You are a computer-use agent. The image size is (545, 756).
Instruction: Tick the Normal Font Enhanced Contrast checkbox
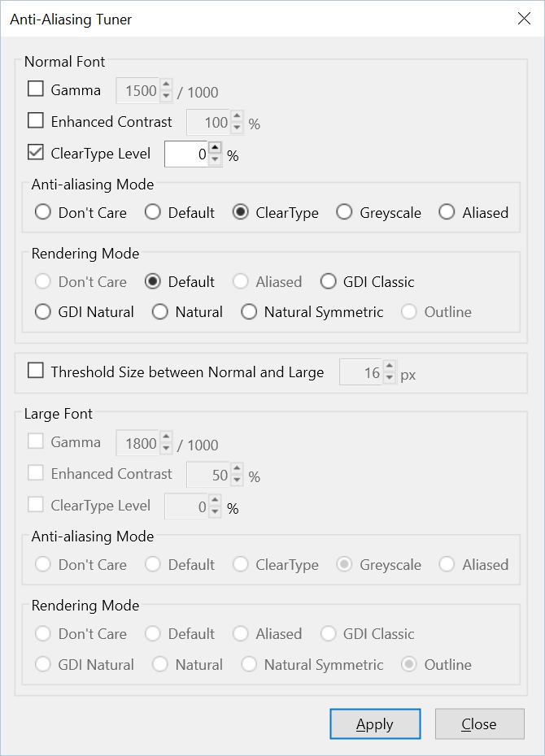(x=36, y=121)
